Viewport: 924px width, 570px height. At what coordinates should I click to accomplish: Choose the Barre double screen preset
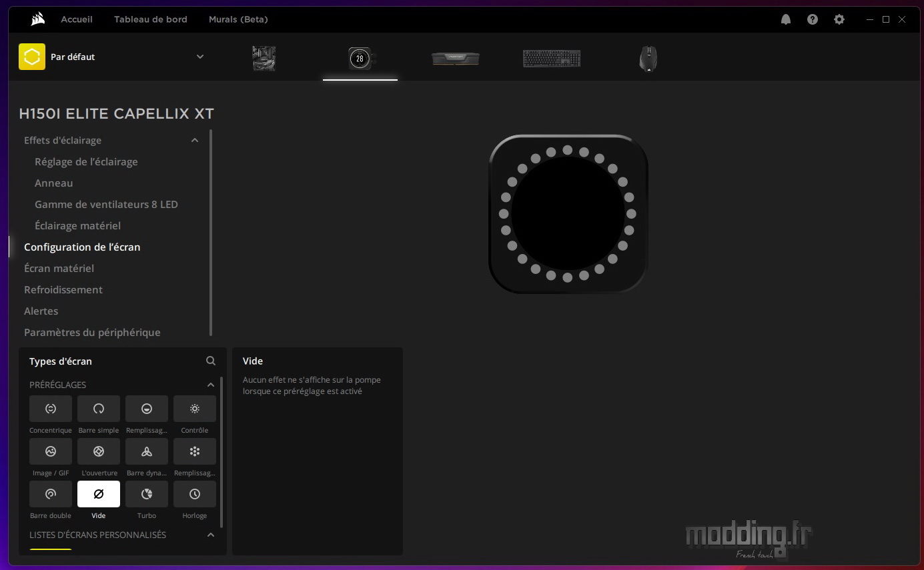click(51, 494)
